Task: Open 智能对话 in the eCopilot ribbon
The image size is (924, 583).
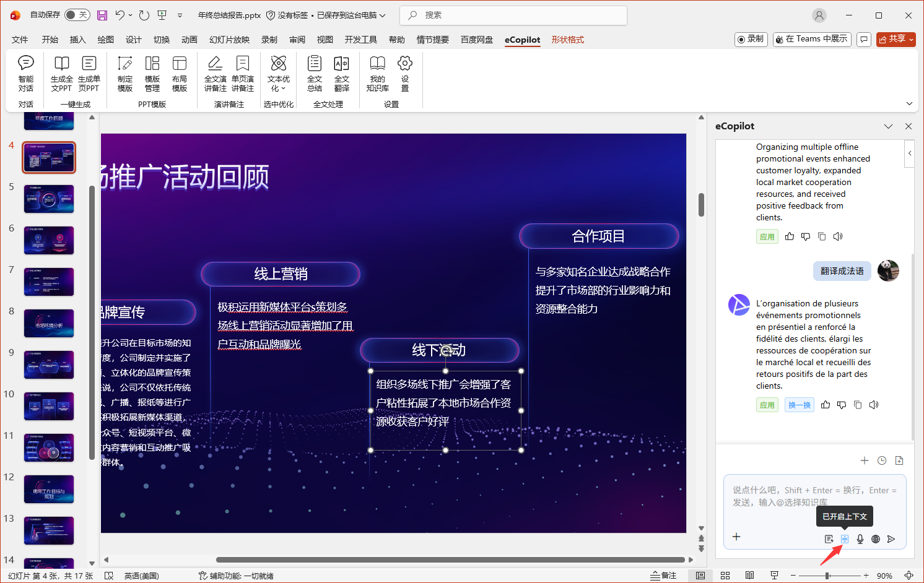Action: coord(25,73)
